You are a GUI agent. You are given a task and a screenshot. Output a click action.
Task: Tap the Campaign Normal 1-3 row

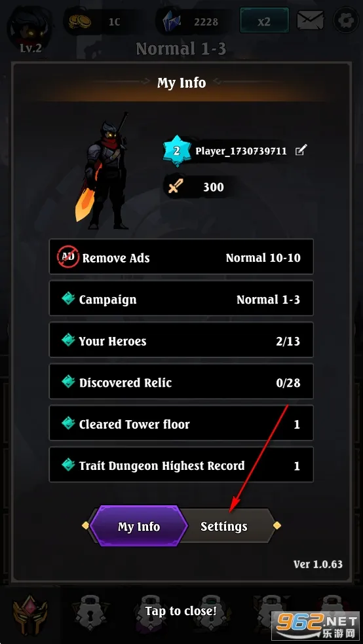click(x=181, y=299)
